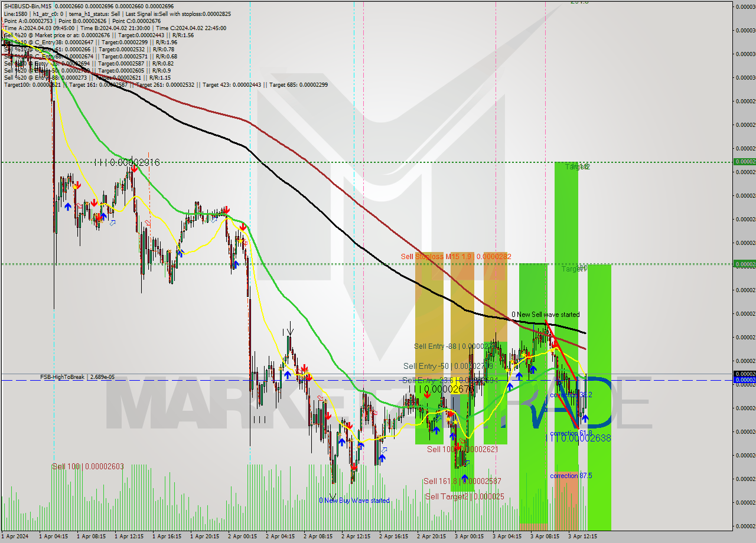
Task: Click the SHIBUSD-Bin,M15 symbol title
Action: click(28, 6)
